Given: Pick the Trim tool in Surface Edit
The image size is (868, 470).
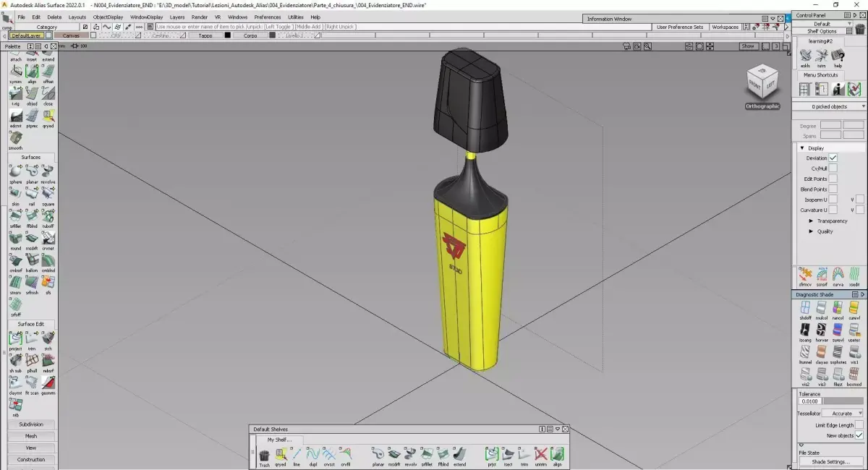Looking at the screenshot, I should coord(32,338).
